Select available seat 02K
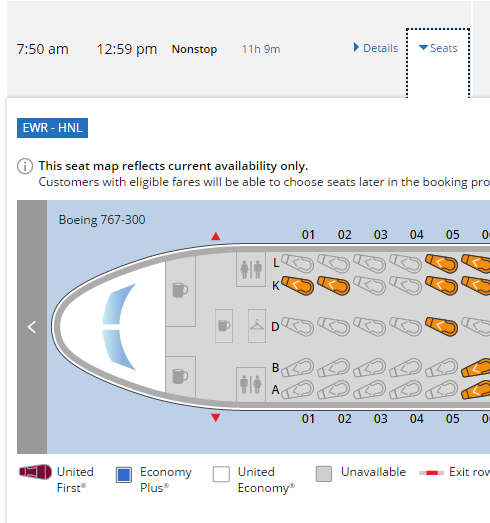The image size is (490, 523). [x=334, y=286]
